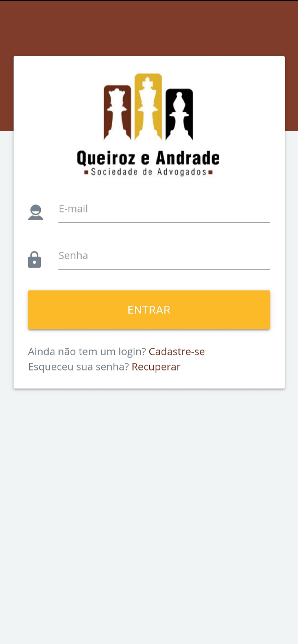Click the underline of the E-mail field
Screen dimensions: 298x644
pos(164,222)
